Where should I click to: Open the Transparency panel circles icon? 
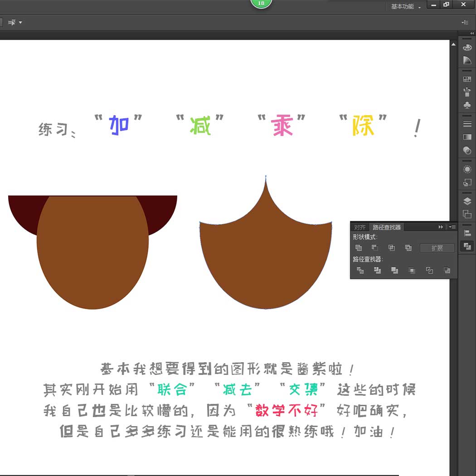click(x=467, y=150)
